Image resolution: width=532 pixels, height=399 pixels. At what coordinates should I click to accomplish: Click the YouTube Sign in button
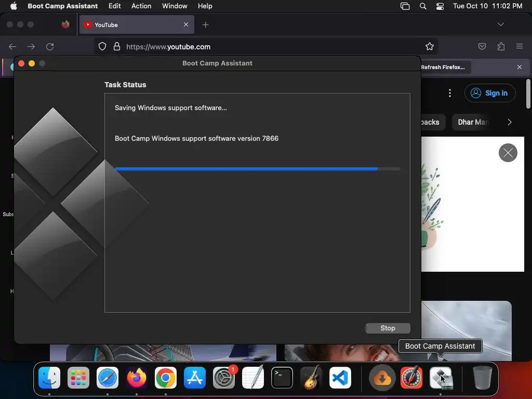click(x=490, y=93)
